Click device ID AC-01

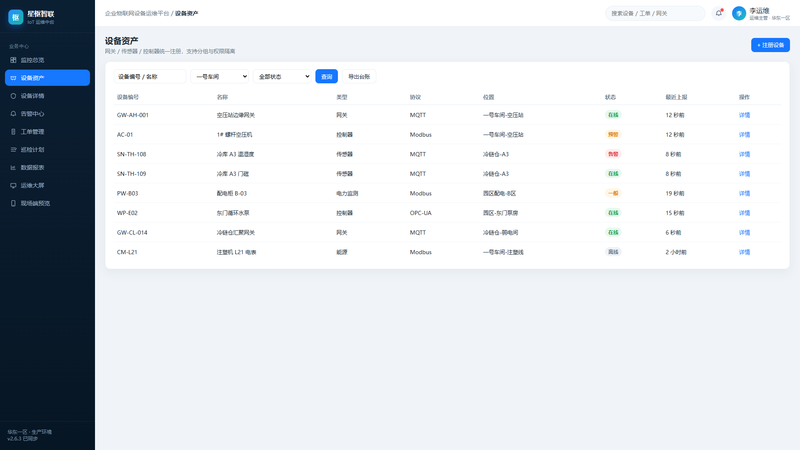(125, 135)
